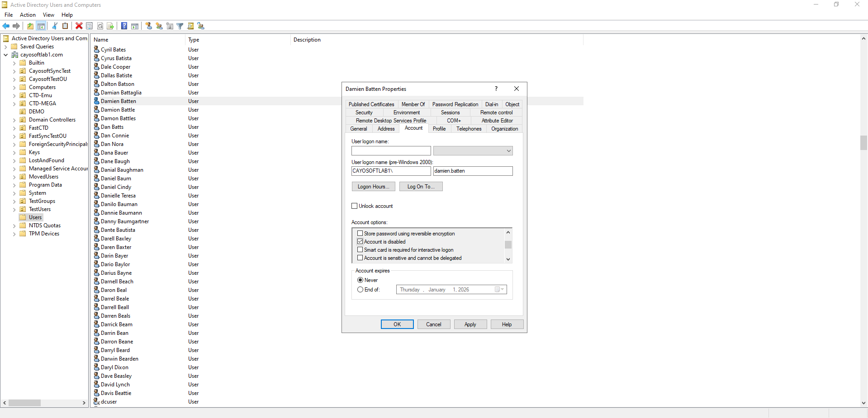Open the logon name domain suffix dropdown
The width and height of the screenshot is (868, 418).
pyautogui.click(x=509, y=150)
